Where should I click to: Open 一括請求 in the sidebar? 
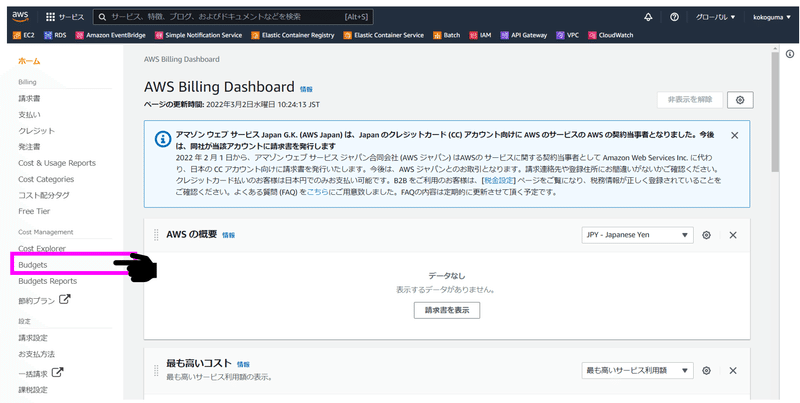[x=33, y=374]
